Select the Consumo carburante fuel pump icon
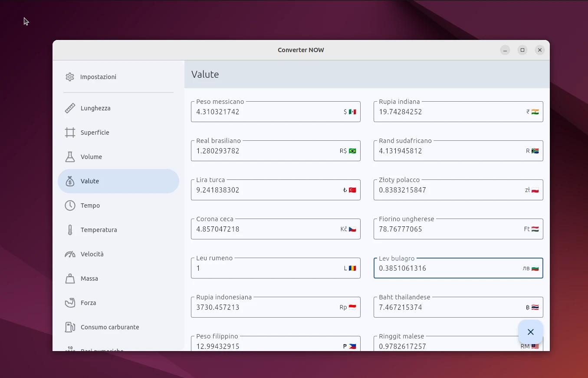Screen dimensions: 588x378 70,327
